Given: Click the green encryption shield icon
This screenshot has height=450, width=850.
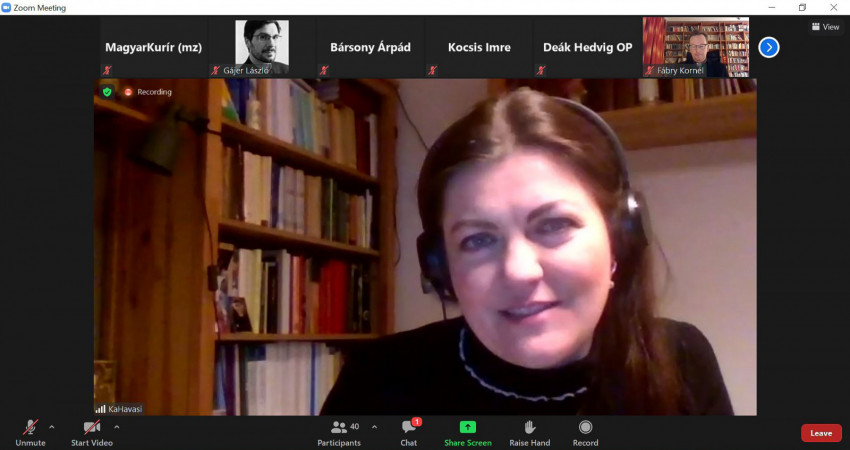Looking at the screenshot, I should pyautogui.click(x=107, y=92).
